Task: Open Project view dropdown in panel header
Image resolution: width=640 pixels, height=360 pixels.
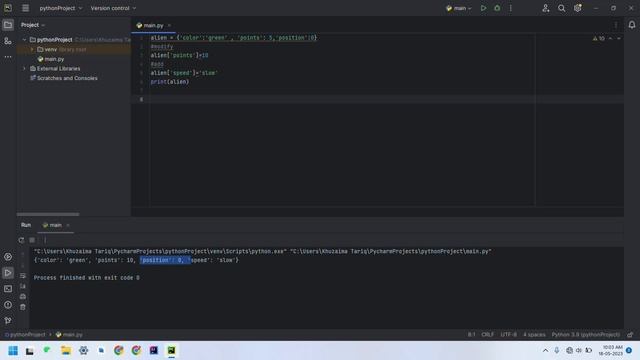Action: 33,25
